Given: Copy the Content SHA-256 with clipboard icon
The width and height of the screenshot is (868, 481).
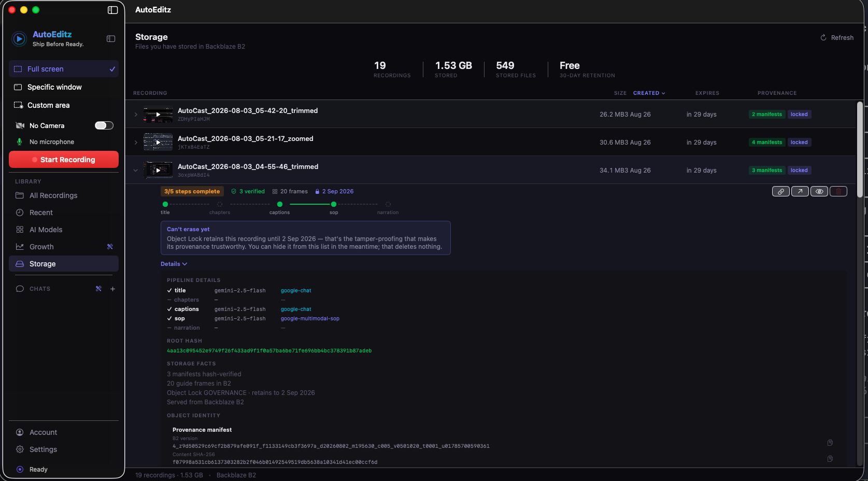Looking at the screenshot, I should [830, 459].
